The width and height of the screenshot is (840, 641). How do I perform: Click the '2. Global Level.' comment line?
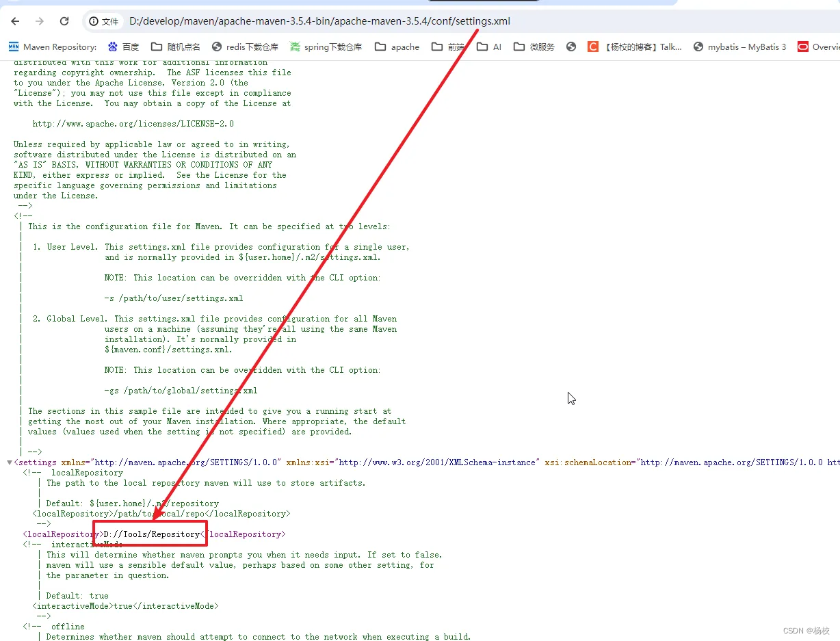215,319
